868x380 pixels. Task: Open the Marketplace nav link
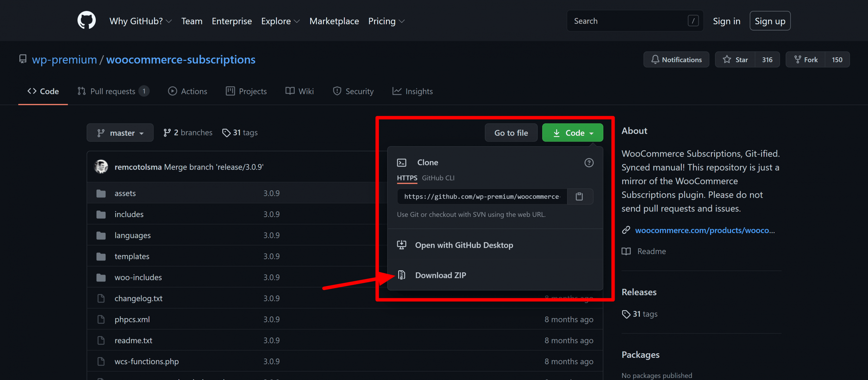pos(334,21)
